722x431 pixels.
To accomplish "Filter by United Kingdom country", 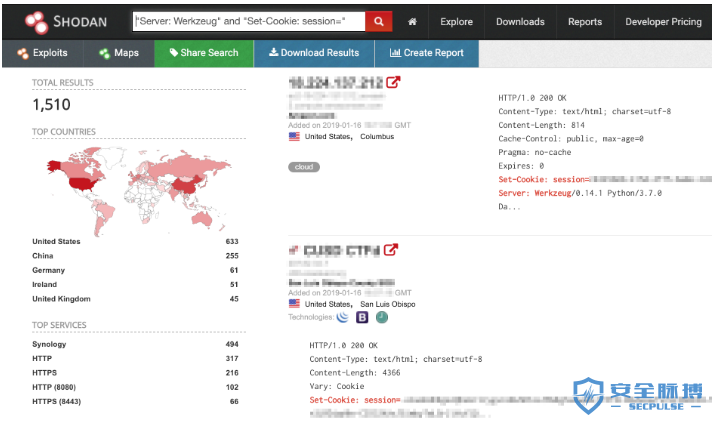I will coord(61,298).
